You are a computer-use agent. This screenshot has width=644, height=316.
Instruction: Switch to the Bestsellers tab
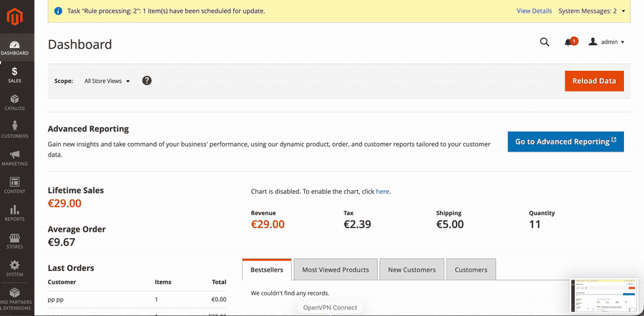(x=267, y=270)
